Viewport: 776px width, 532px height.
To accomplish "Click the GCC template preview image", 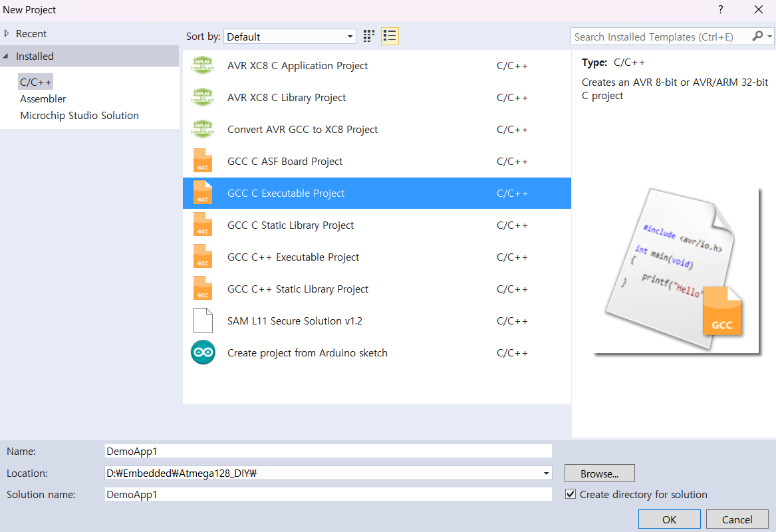I will point(677,271).
